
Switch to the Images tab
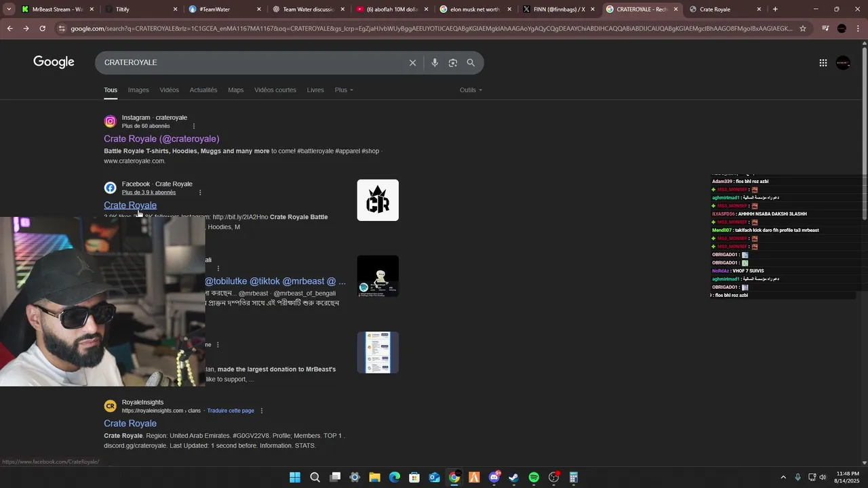coord(138,90)
